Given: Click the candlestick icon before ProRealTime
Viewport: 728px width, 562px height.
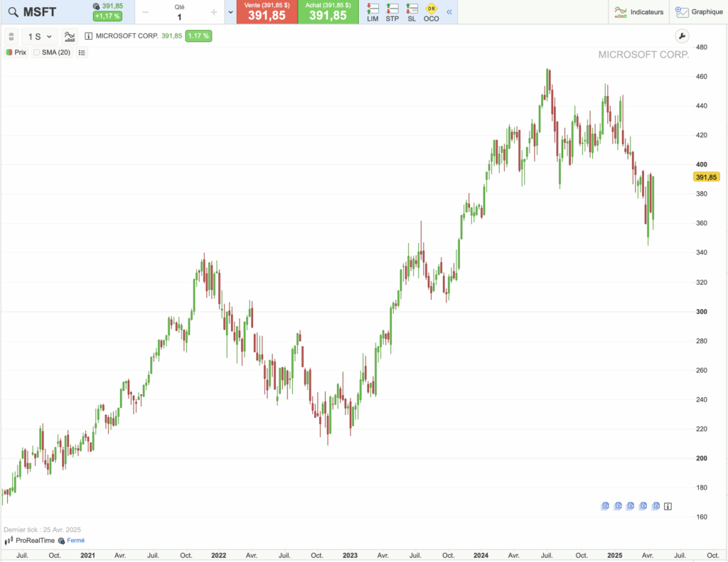Looking at the screenshot, I should click(9, 541).
